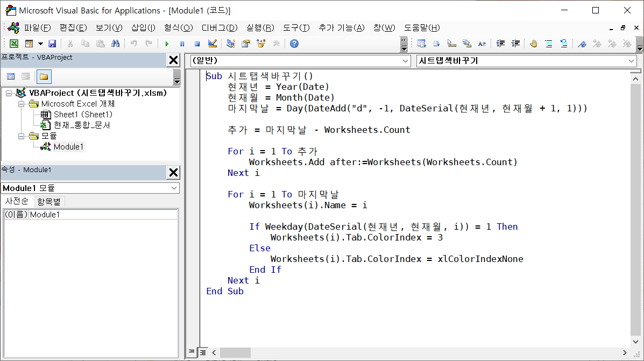
Task: Jump to next bookmark icon
Action: tap(597, 44)
